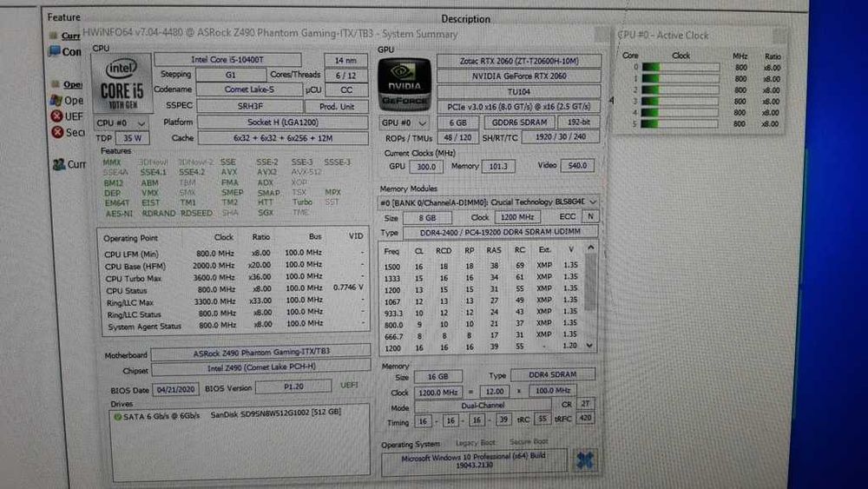Click the memory module Size field 8 GB
The width and height of the screenshot is (868, 489).
pos(427,218)
